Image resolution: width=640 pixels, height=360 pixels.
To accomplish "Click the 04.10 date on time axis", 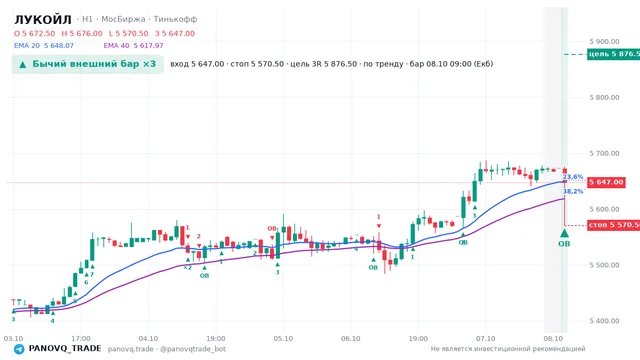I will click(x=148, y=339).
